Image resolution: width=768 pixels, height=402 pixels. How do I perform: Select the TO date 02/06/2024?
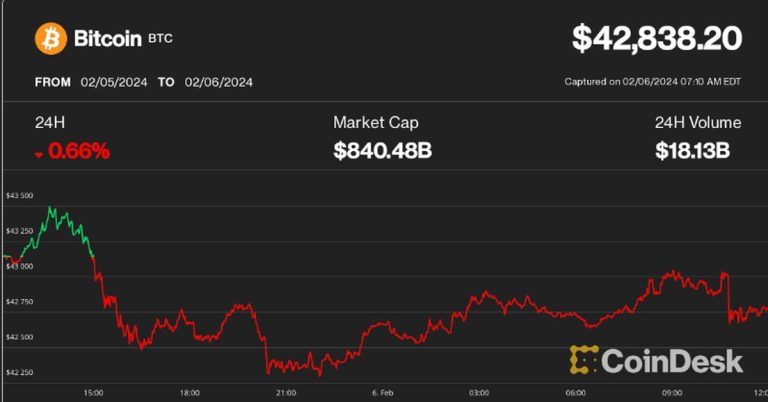218,84
